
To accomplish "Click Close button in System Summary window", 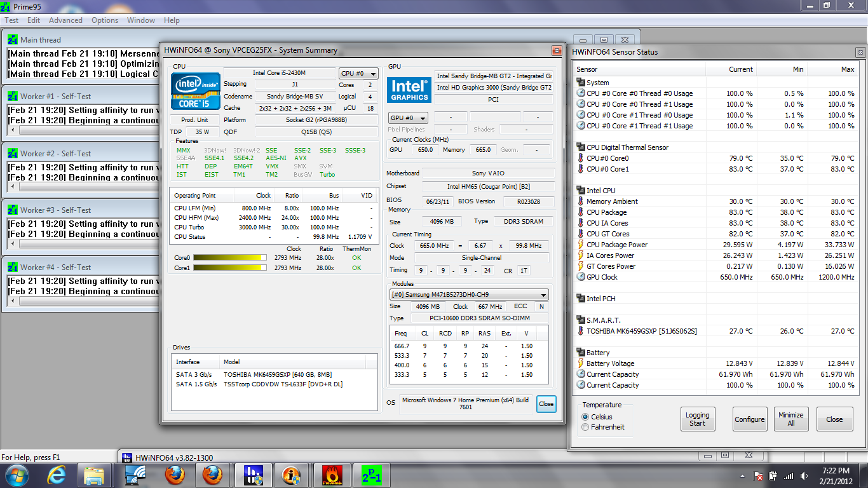I will pyautogui.click(x=546, y=404).
